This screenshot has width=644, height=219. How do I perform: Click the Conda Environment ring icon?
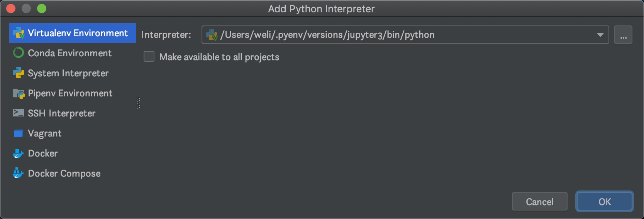point(19,53)
